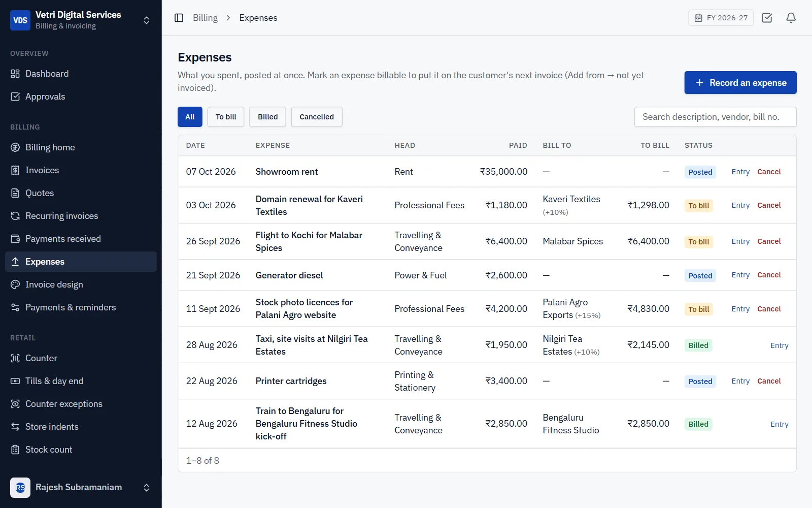Click the Record an expense button
812x508 pixels.
tap(740, 83)
